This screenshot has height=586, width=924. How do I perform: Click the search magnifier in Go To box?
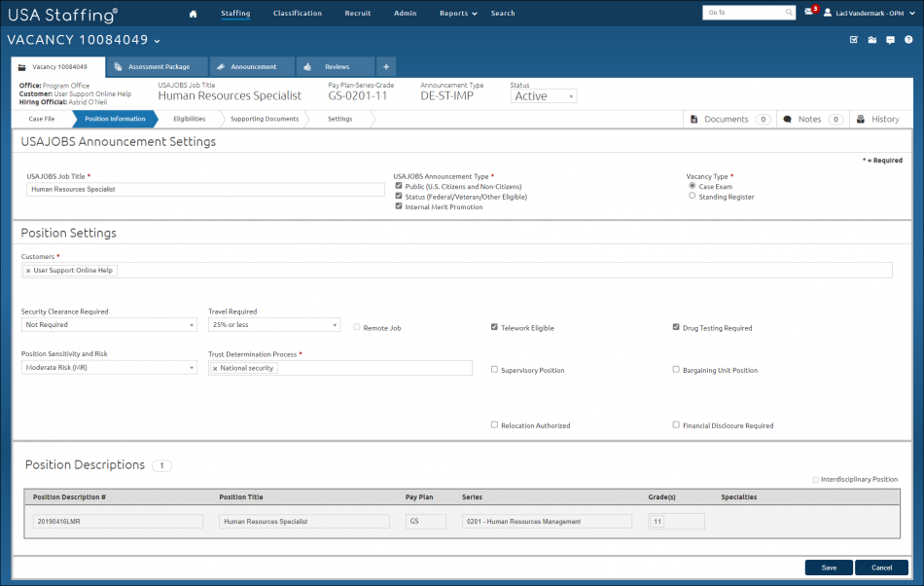coord(789,13)
